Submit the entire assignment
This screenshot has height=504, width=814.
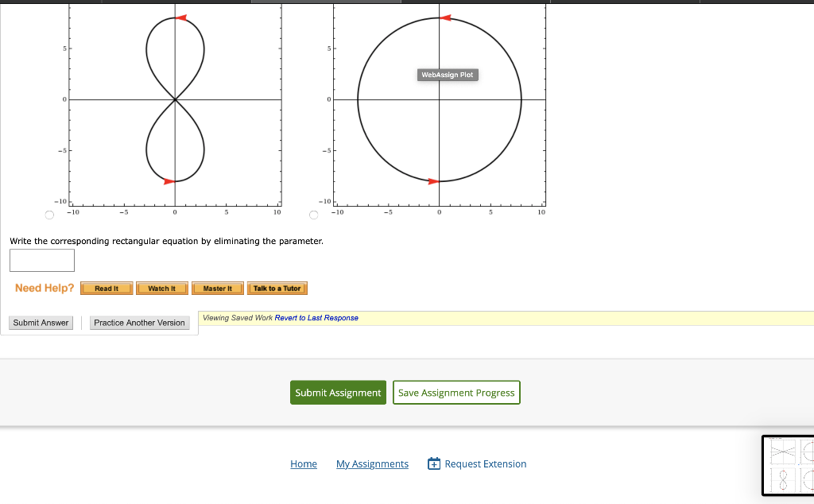[x=338, y=392]
